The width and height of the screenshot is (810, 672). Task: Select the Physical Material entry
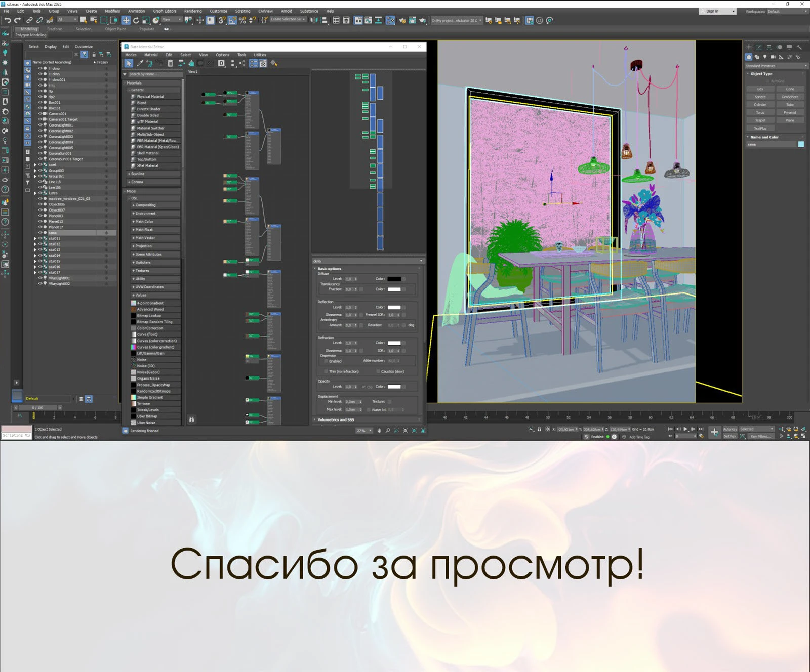155,96
